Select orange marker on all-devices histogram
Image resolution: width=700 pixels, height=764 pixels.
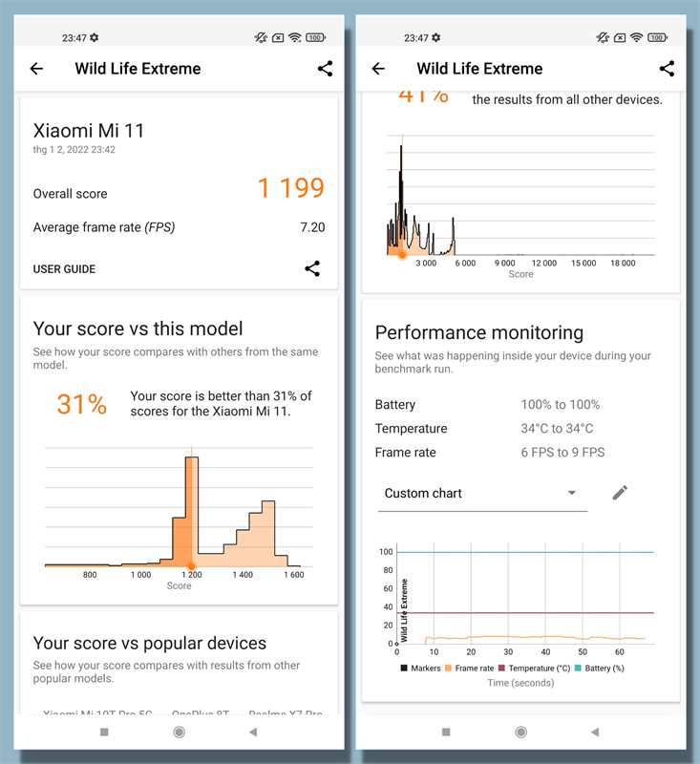(402, 255)
